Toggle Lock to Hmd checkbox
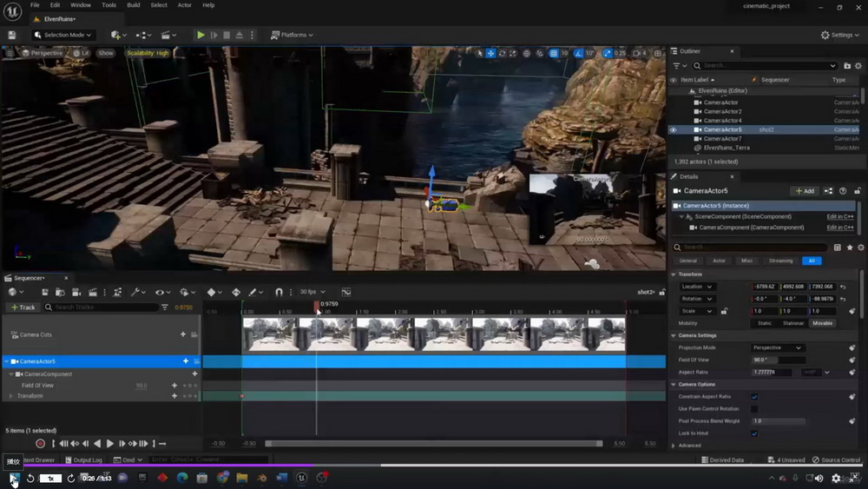 coord(754,433)
